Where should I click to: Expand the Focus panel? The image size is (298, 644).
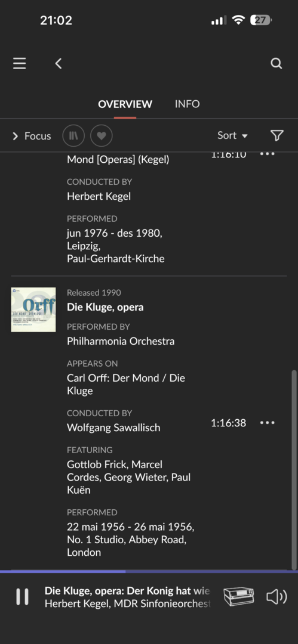click(32, 136)
